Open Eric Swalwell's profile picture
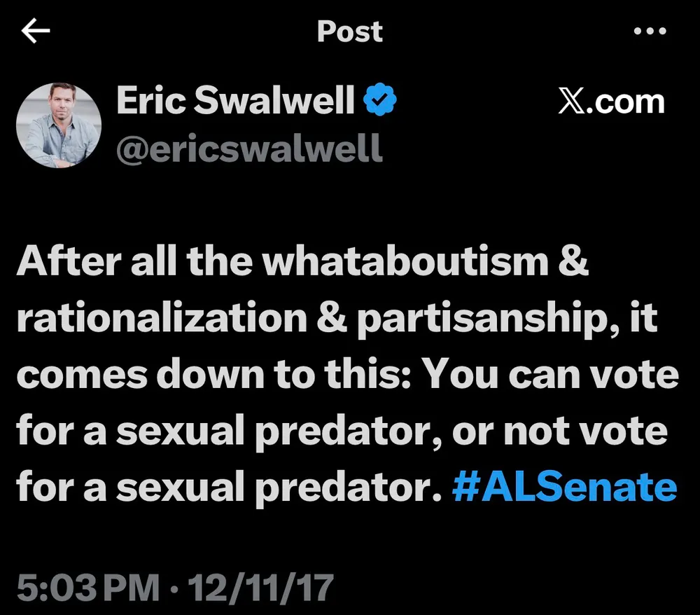Viewport: 700px width, 615px height. [58, 125]
